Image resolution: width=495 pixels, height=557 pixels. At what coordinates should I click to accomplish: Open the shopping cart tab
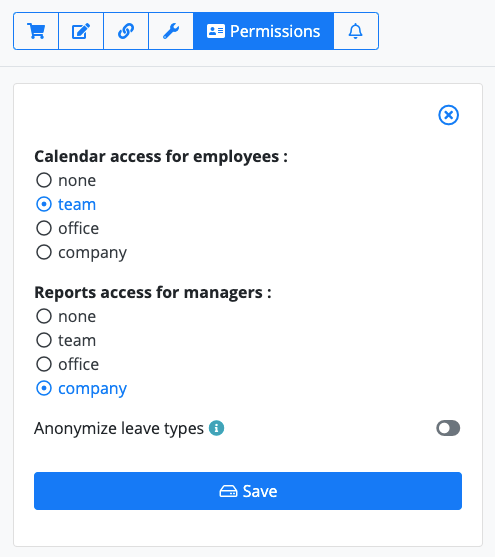[x=36, y=31]
